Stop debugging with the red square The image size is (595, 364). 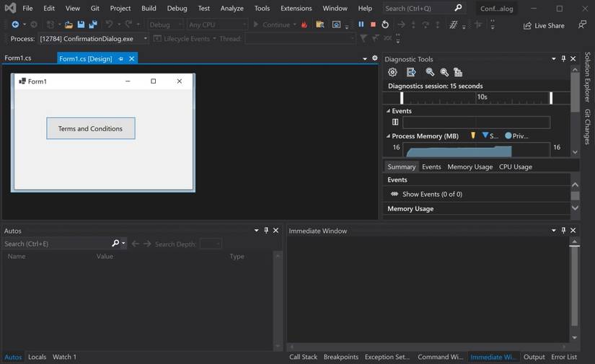(x=373, y=25)
